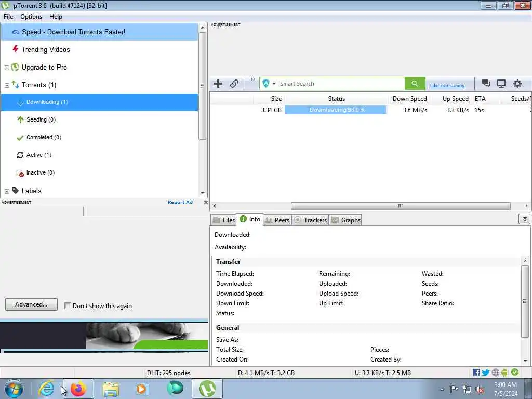Click the Trending Videos lightning icon

(x=15, y=49)
